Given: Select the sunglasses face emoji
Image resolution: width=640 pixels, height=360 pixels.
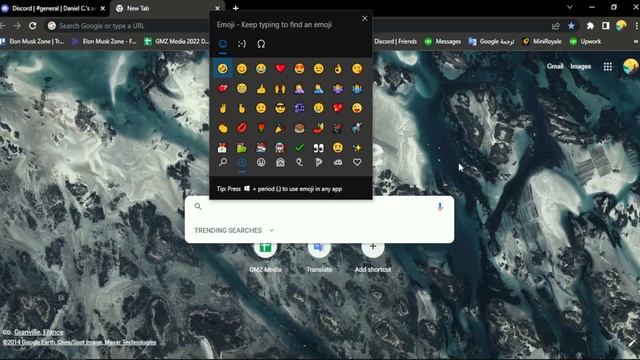Looking at the screenshot, I should [280, 108].
